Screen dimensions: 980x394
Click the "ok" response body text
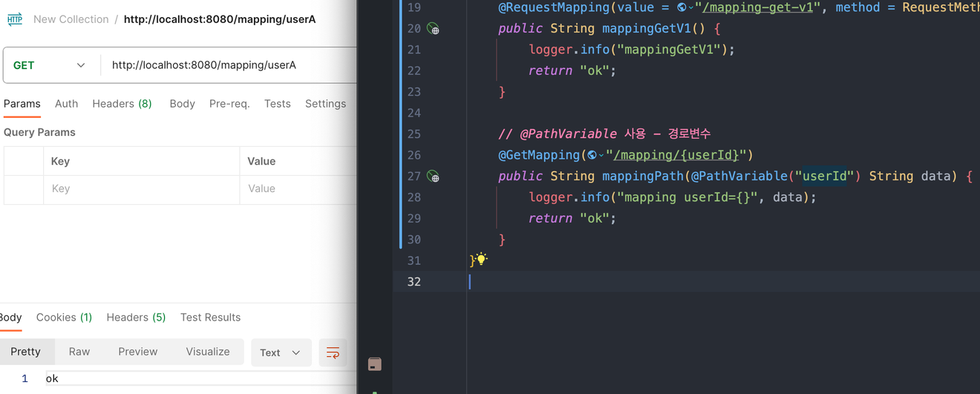click(52, 378)
